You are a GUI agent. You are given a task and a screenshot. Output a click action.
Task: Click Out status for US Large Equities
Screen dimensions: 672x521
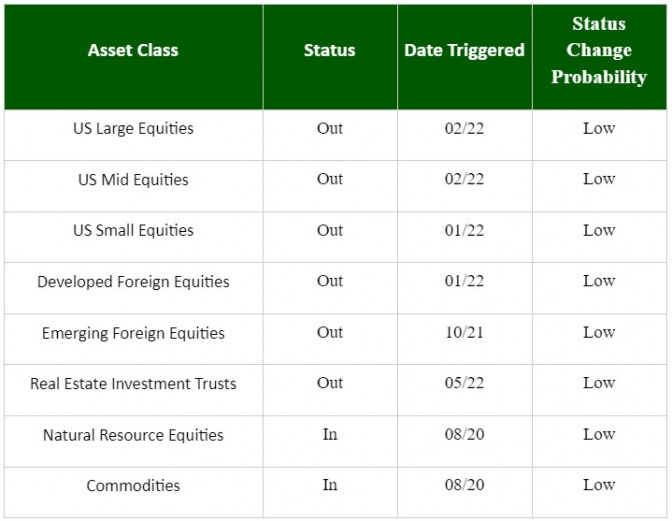pyautogui.click(x=330, y=128)
